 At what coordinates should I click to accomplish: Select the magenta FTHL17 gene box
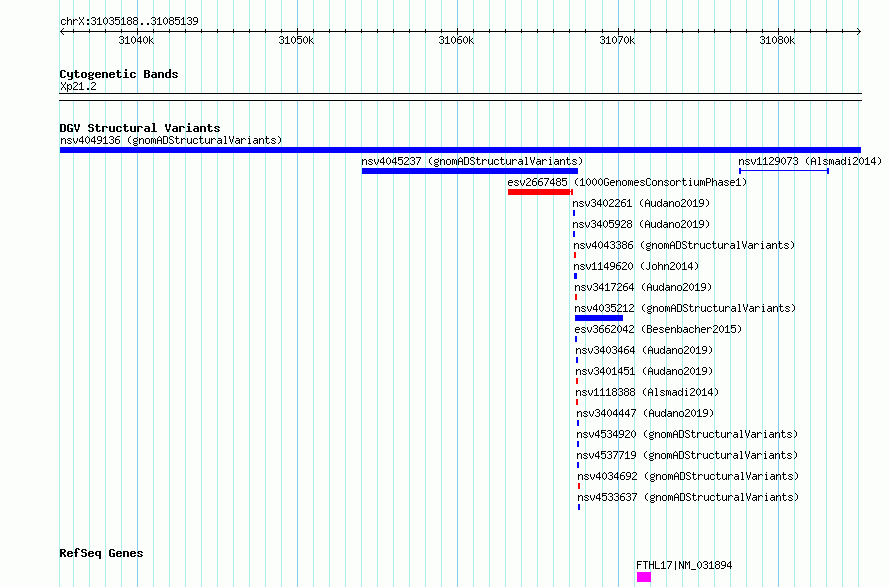tap(644, 577)
